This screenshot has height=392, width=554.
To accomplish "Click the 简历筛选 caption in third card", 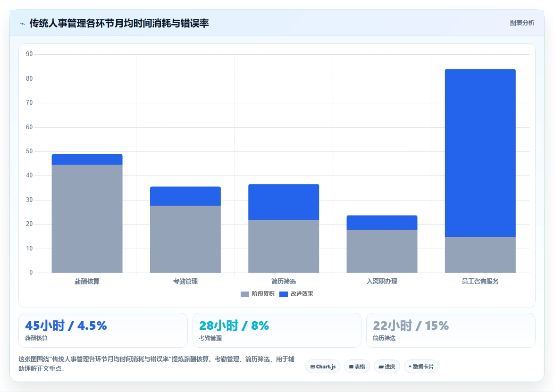I will pos(385,338).
